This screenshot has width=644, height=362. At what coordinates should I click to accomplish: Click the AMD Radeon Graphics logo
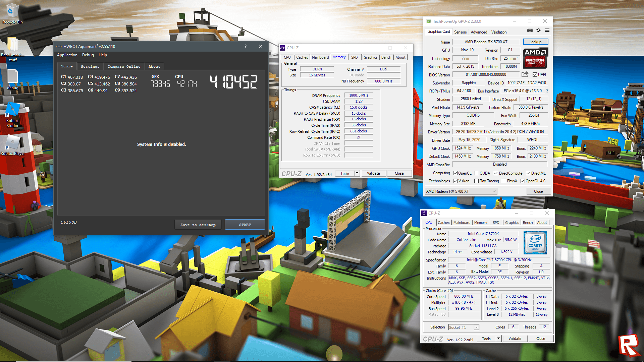535,58
